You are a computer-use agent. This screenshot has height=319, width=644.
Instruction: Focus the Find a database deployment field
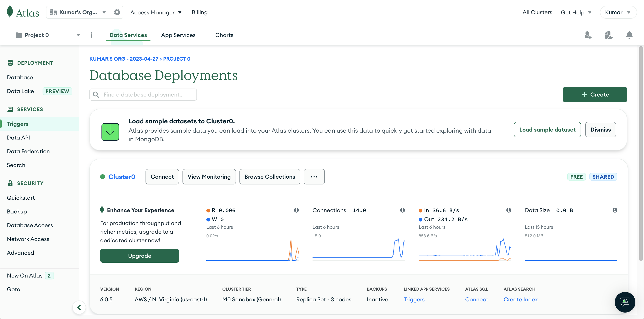143,95
